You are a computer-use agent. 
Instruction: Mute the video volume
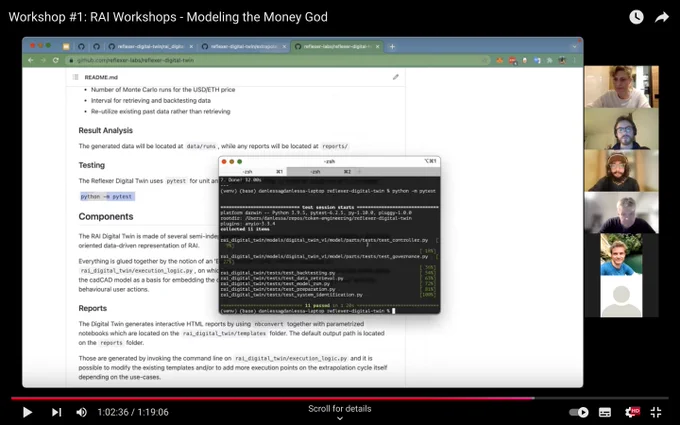point(82,412)
